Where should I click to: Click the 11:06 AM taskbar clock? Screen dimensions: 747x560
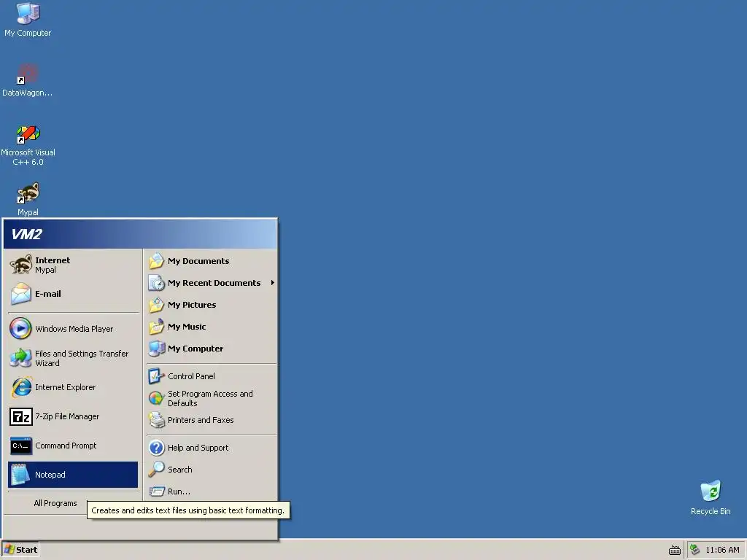pyautogui.click(x=722, y=550)
